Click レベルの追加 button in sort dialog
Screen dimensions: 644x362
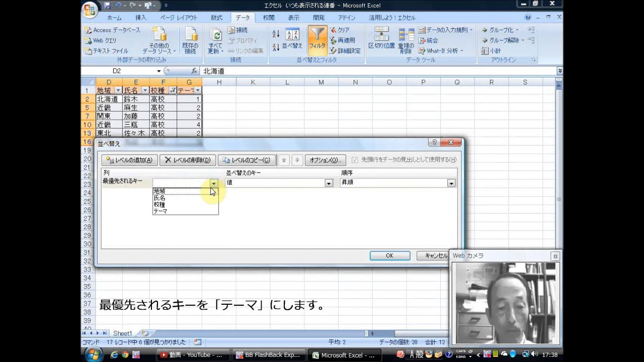[129, 160]
